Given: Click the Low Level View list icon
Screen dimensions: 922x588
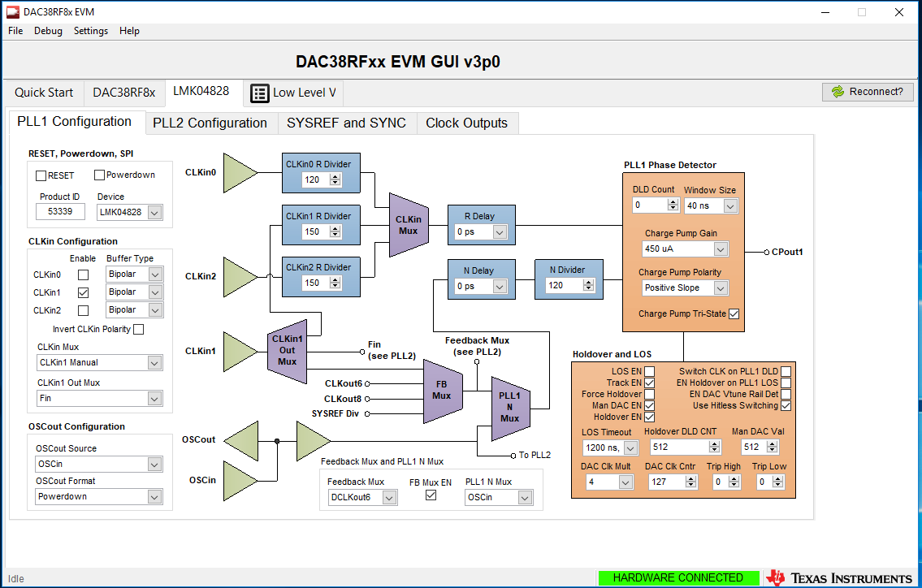Looking at the screenshot, I should tap(259, 93).
